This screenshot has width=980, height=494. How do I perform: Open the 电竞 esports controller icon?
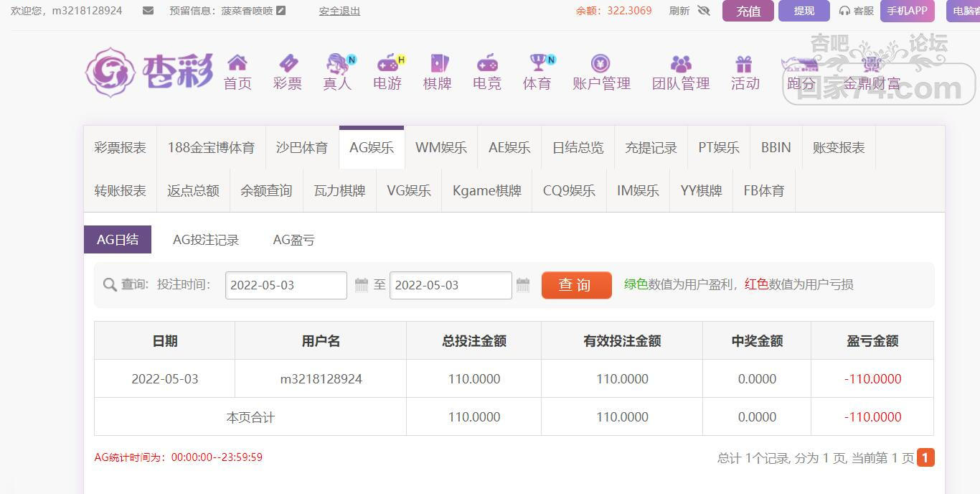[x=487, y=63]
